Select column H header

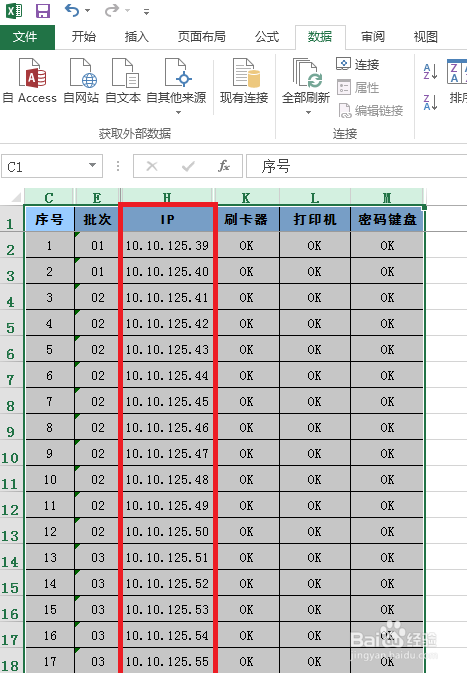click(x=167, y=197)
